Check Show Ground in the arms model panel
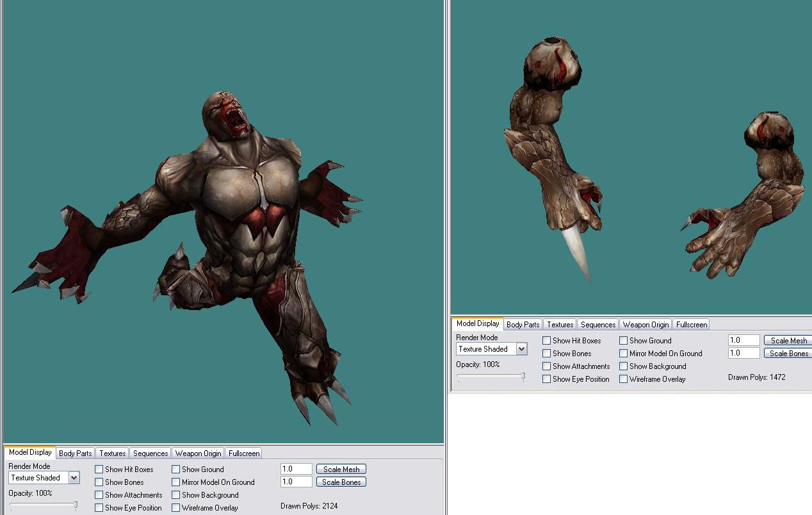The height and width of the screenshot is (515, 812). point(623,341)
